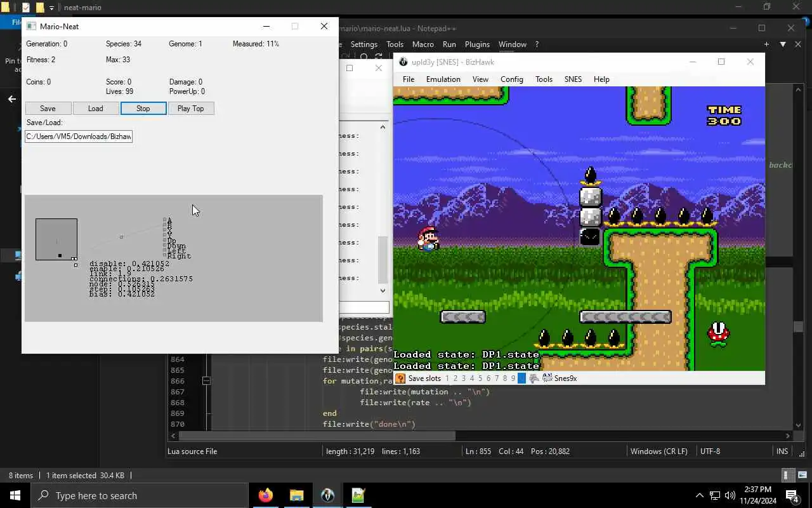
Task: Click the 'Lives: 99' label
Action: [x=119, y=91]
